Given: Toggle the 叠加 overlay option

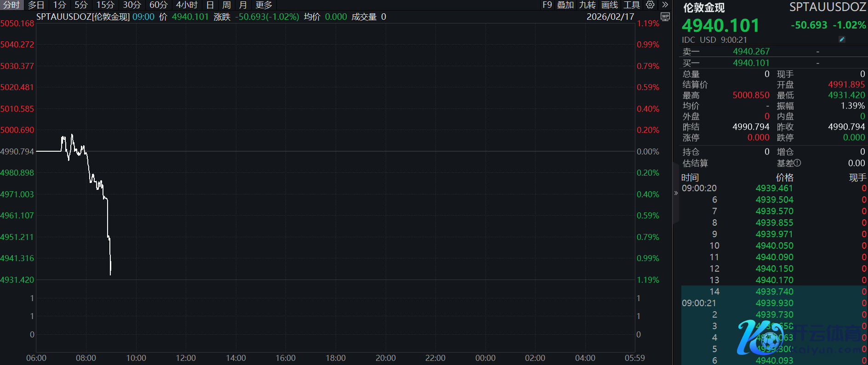Looking at the screenshot, I should click(565, 5).
